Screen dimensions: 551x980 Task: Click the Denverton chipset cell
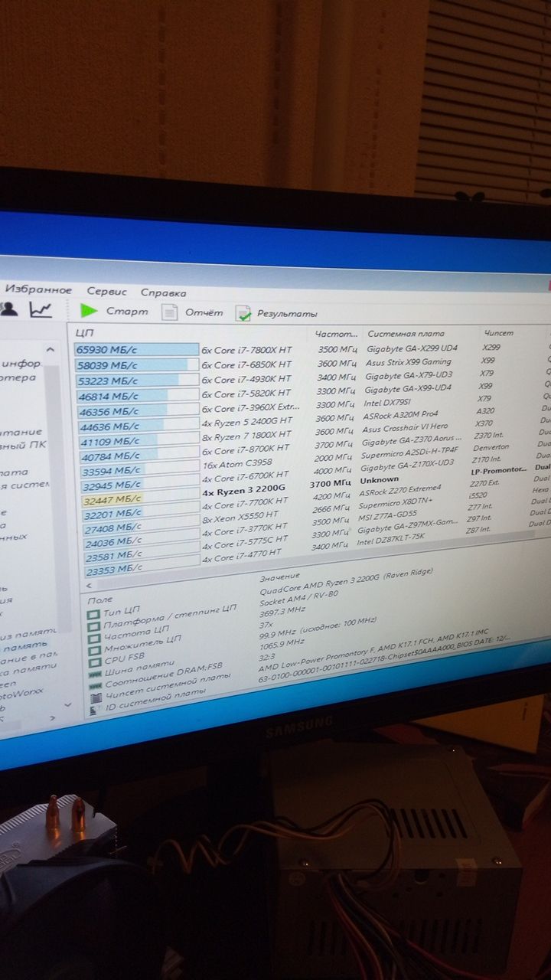pyautogui.click(x=492, y=446)
